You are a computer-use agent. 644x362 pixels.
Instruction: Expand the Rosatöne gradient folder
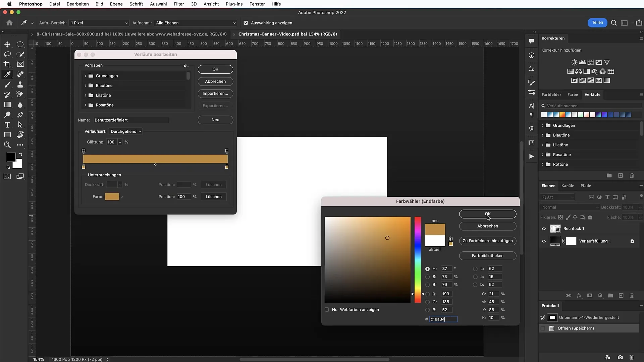point(86,105)
